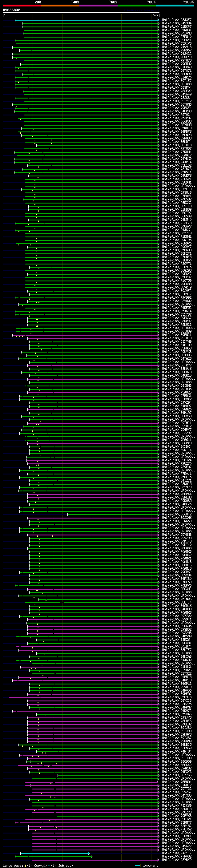Select label UniRef100_Q4N540
Image resolution: width=197 pixels, height=868 pixels.
(x=176, y=220)
